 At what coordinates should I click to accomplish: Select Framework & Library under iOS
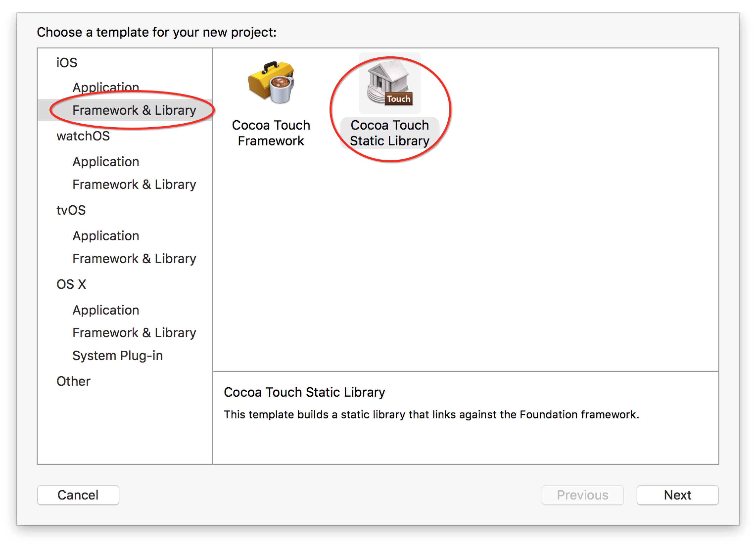pos(134,110)
